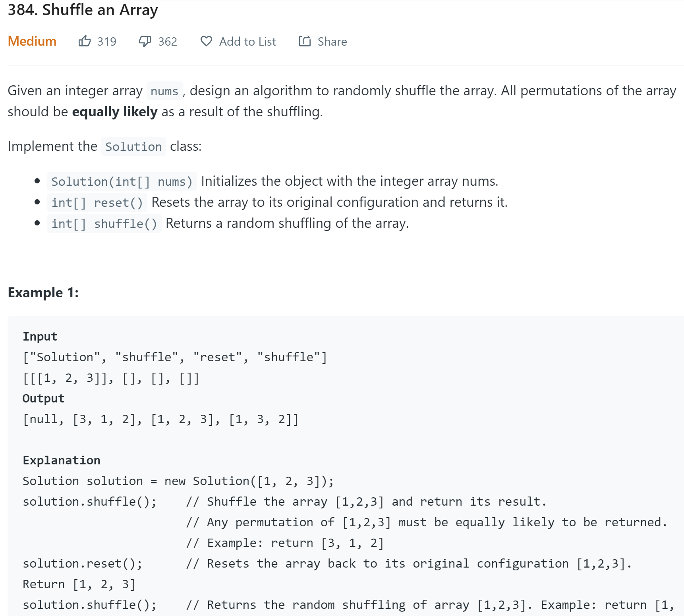Click the Example 1 heading
The height and width of the screenshot is (616, 684).
pos(43,293)
